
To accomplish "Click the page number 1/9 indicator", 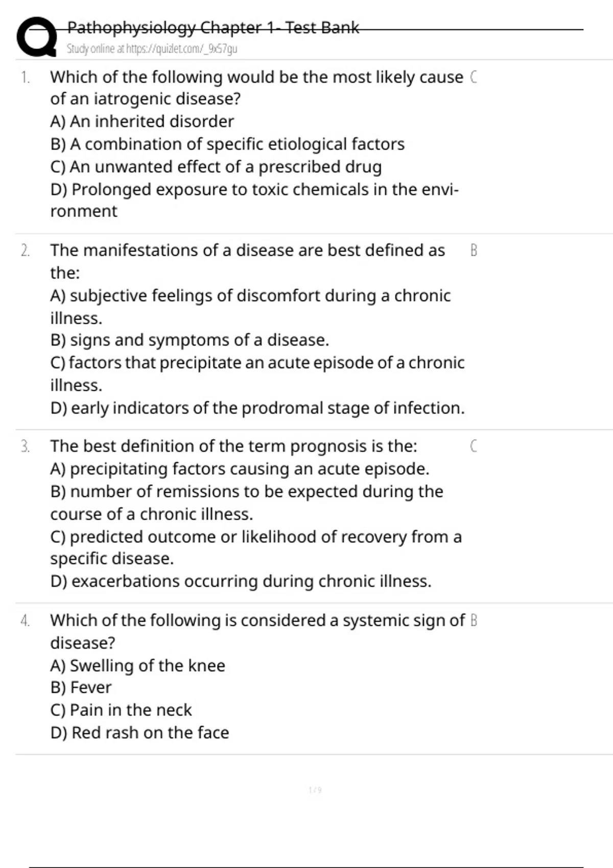I will coord(315,790).
